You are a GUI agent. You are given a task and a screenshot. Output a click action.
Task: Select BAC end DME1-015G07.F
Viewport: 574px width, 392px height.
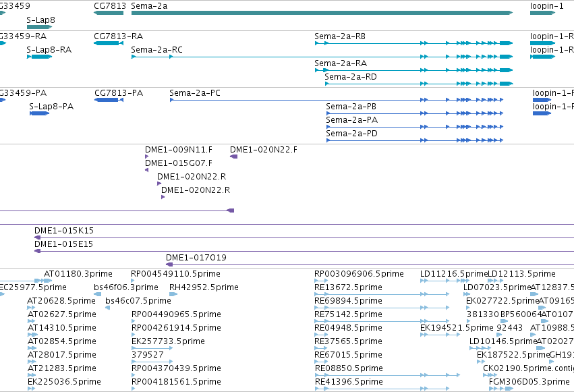pyautogui.click(x=147, y=170)
